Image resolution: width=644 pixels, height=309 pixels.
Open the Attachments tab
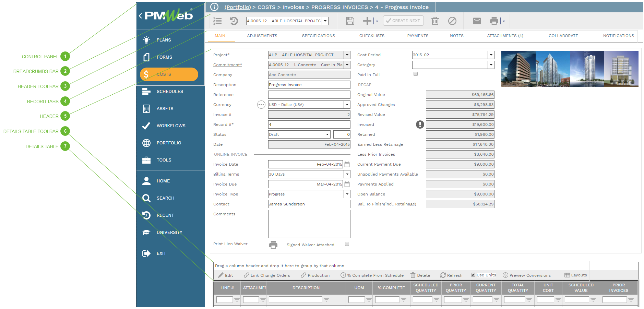click(504, 35)
